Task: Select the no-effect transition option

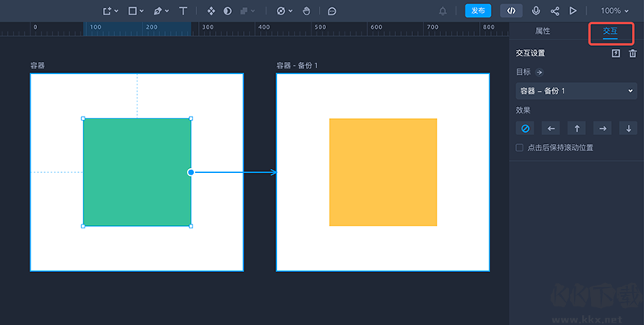Action: (526, 129)
